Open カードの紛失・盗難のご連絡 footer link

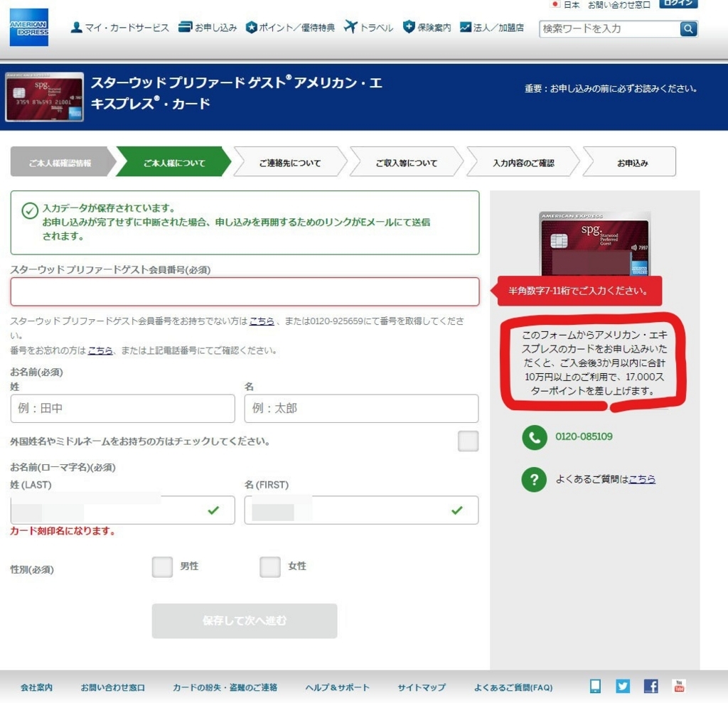pyautogui.click(x=225, y=687)
